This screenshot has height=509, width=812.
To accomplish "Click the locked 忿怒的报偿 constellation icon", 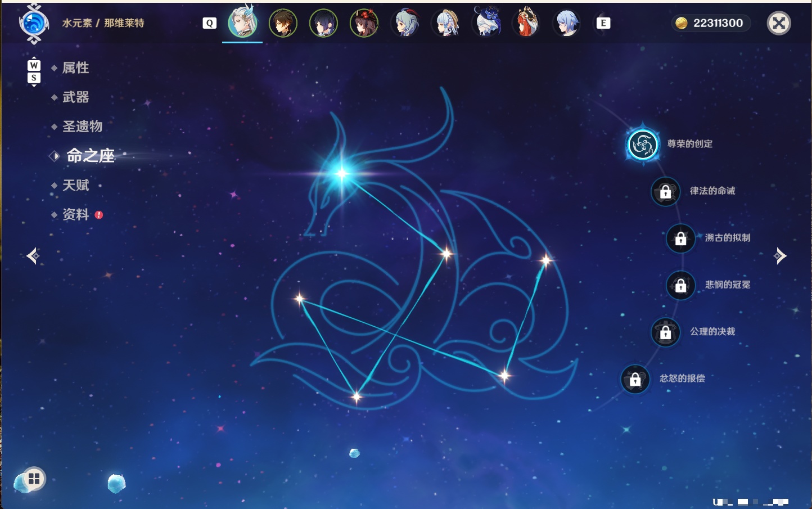I will tap(635, 379).
